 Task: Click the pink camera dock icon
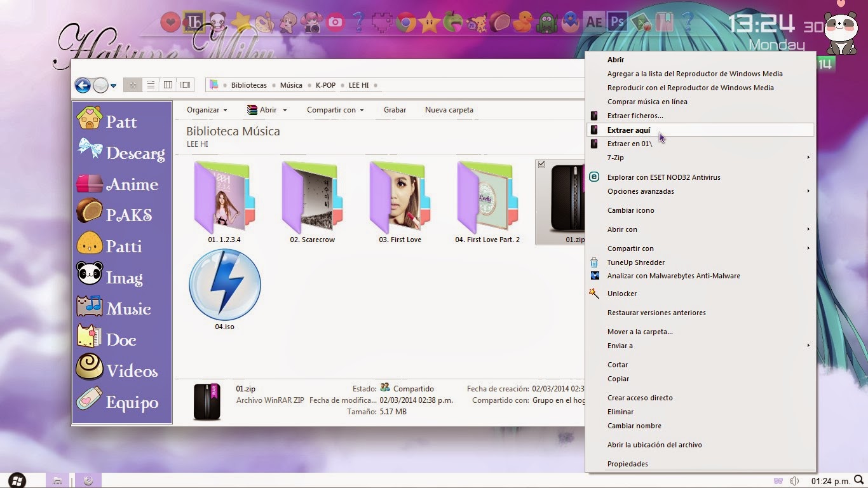[335, 23]
